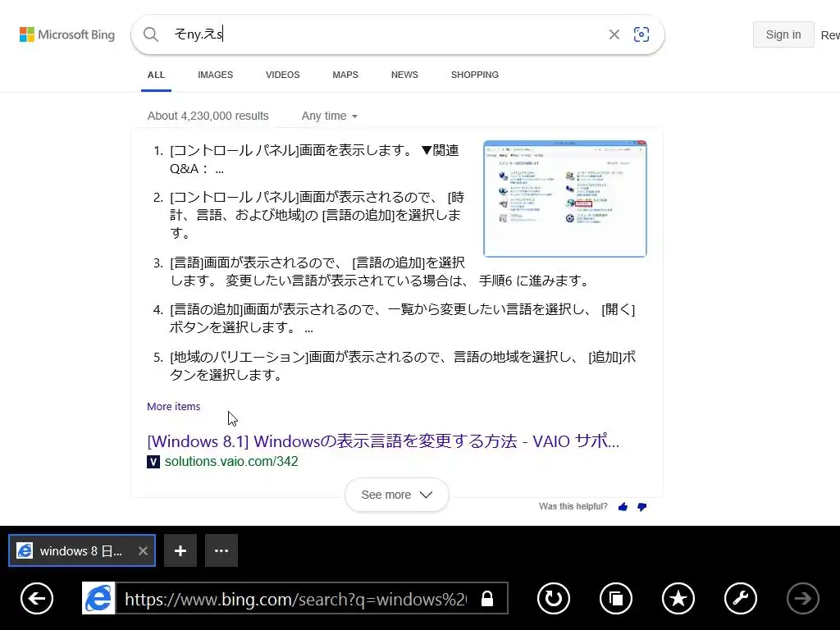Click the Internet Explorer site icon
The width and height of the screenshot is (840, 630).
click(98, 598)
